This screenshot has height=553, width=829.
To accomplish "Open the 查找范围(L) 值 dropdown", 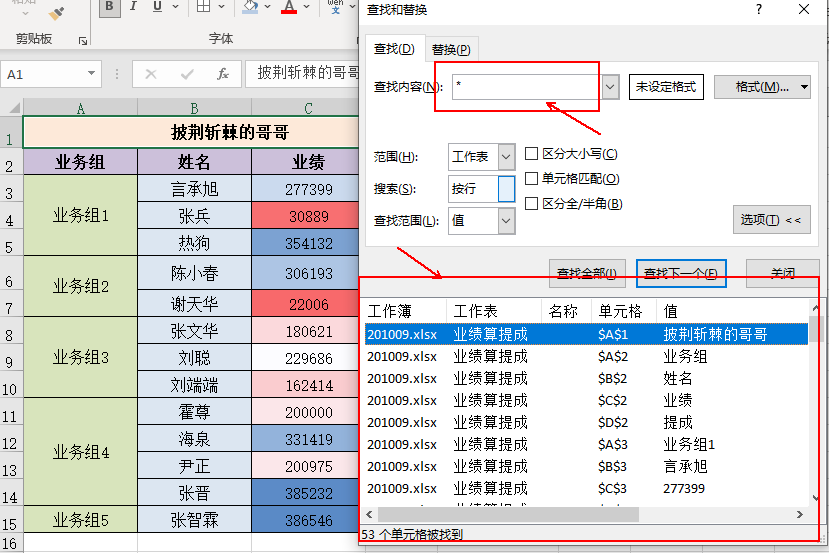I will pyautogui.click(x=506, y=220).
